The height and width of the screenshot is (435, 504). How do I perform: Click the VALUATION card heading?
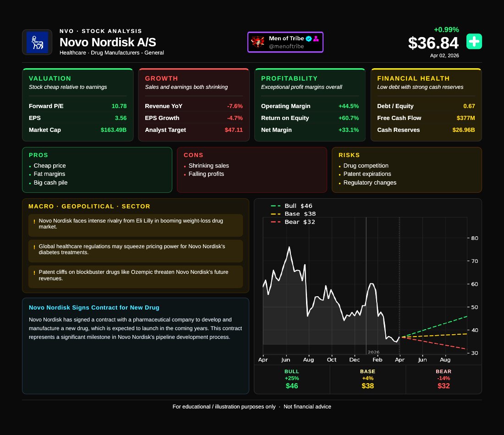[x=50, y=78]
